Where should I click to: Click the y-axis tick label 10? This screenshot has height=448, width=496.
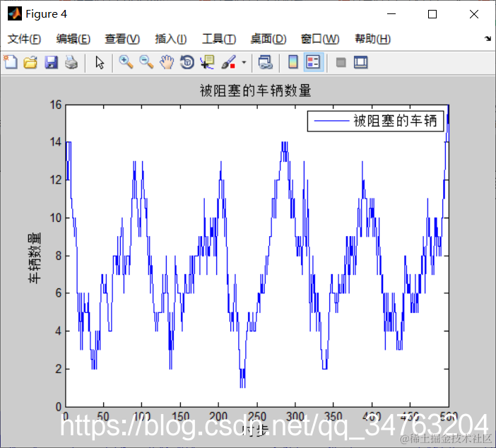(x=55, y=218)
